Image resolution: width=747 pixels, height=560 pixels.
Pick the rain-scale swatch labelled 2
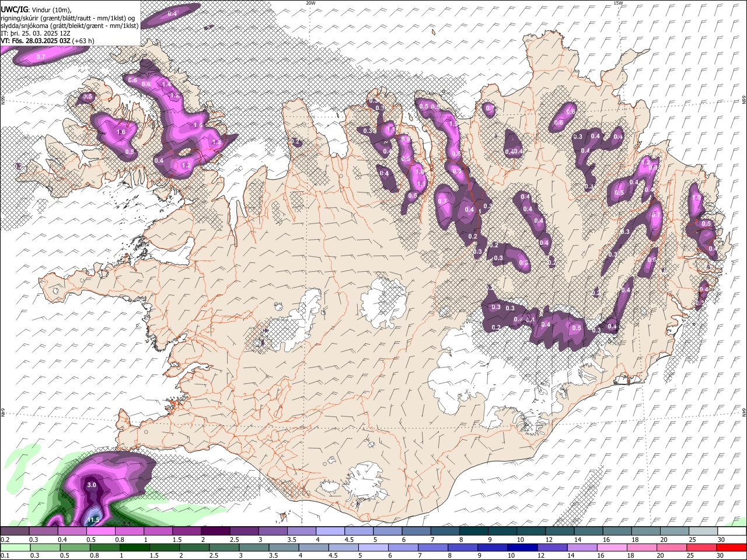click(194, 548)
